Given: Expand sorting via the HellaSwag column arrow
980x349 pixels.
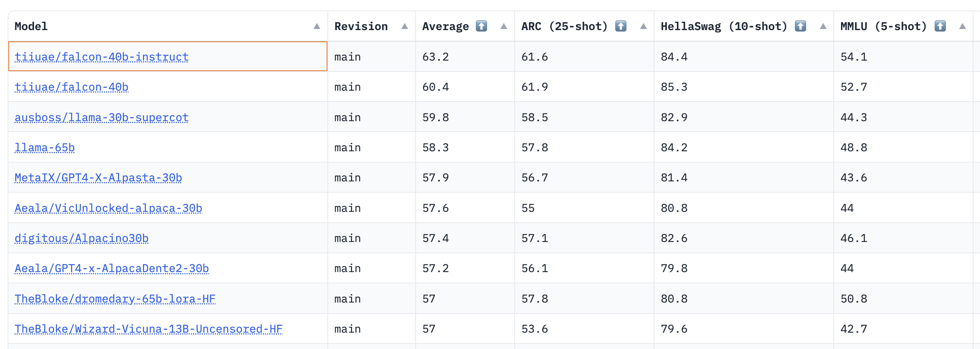Looking at the screenshot, I should (x=823, y=26).
